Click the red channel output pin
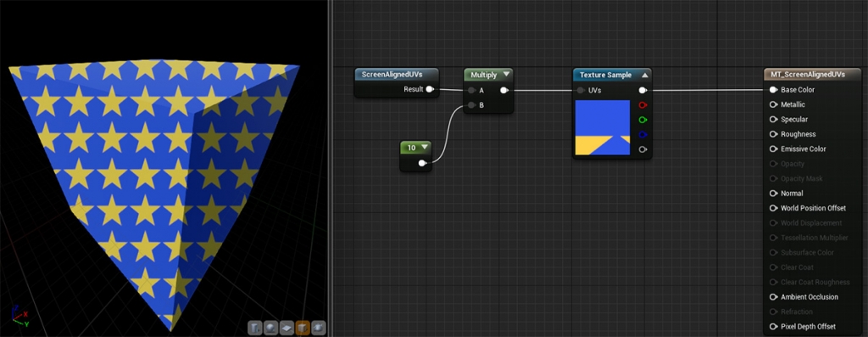This screenshot has height=337, width=868. pos(643,104)
